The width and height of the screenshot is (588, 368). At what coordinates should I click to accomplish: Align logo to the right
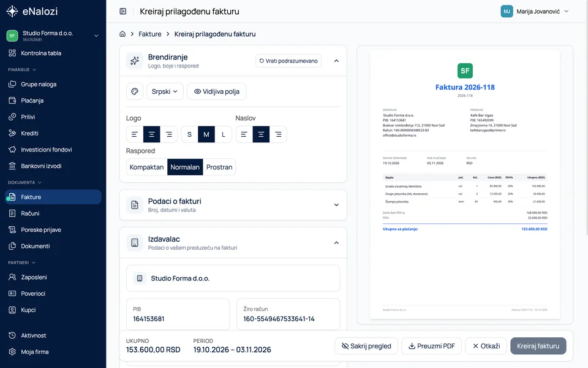pos(169,134)
